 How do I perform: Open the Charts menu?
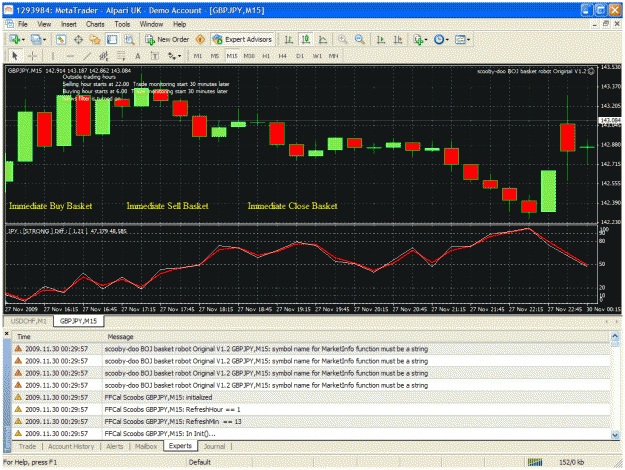coord(95,24)
